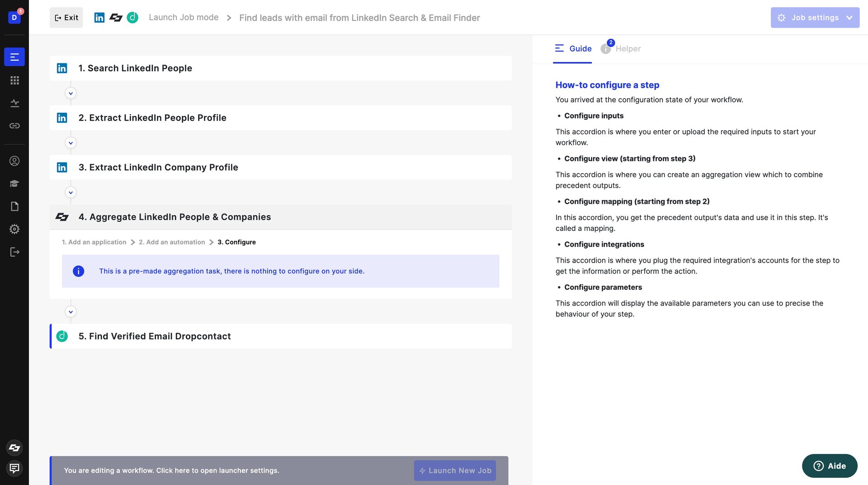868x485 pixels.
Task: Open the workflows list sidebar icon
Action: pyautogui.click(x=14, y=57)
